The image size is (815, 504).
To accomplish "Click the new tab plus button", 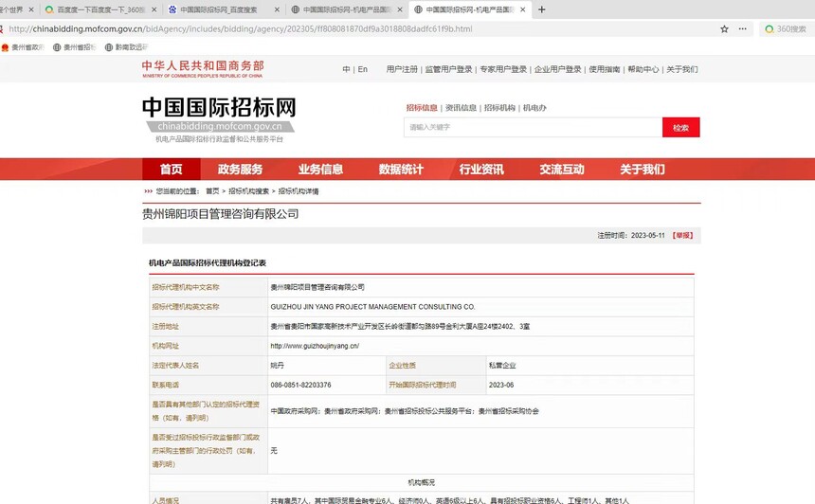I will click(x=542, y=9).
